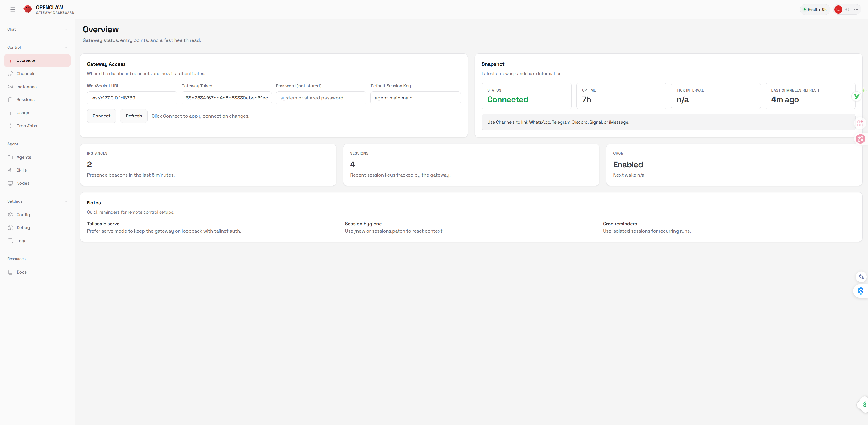The image size is (868, 425).
Task: Click the OpenClaw lobster logo
Action: (x=28, y=9)
